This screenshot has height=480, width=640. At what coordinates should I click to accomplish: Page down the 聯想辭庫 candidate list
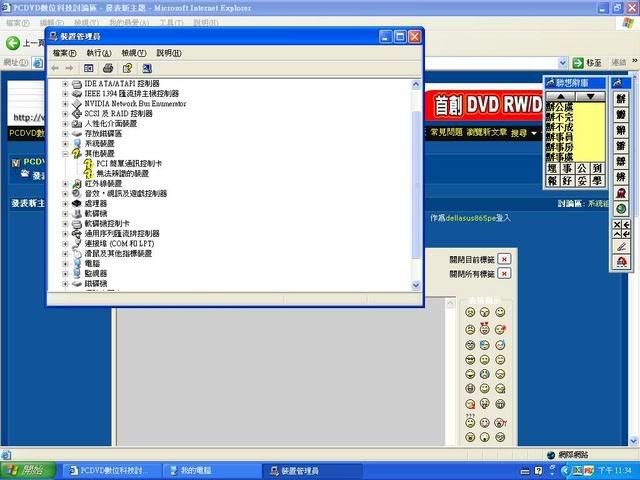click(x=590, y=97)
